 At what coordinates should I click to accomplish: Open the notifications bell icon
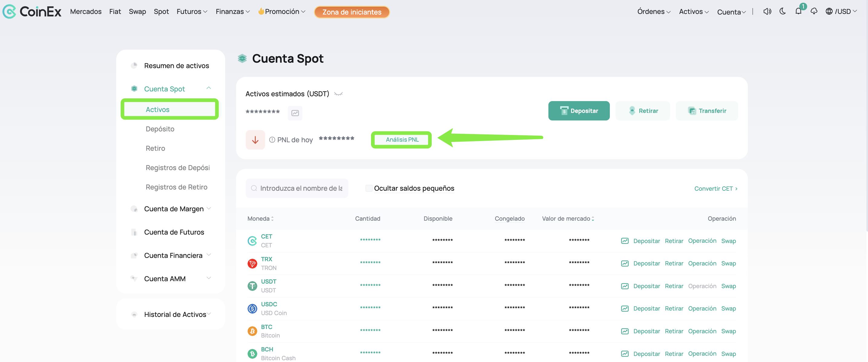click(798, 12)
